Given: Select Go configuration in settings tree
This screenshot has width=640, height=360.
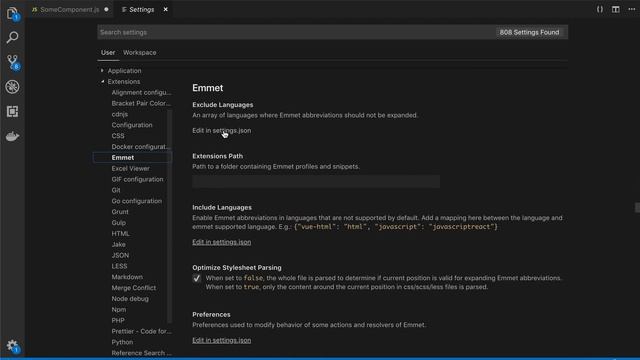Looking at the screenshot, I should pyautogui.click(x=136, y=201).
